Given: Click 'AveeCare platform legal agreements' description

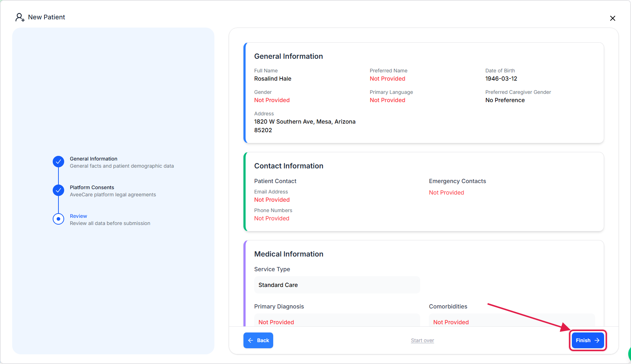Looking at the screenshot, I should point(113,195).
